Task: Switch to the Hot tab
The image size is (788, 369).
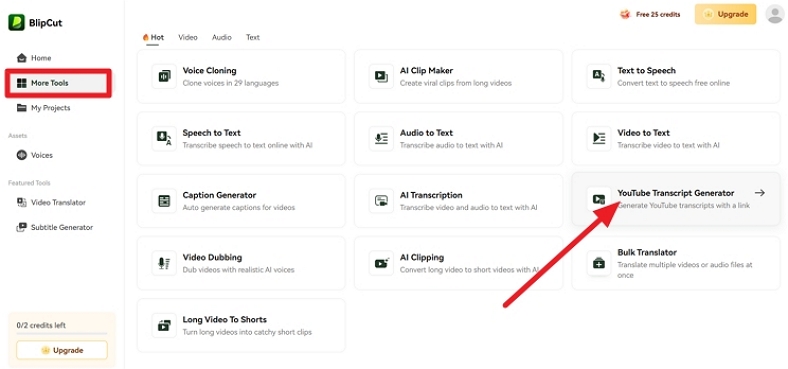Action: click(153, 37)
